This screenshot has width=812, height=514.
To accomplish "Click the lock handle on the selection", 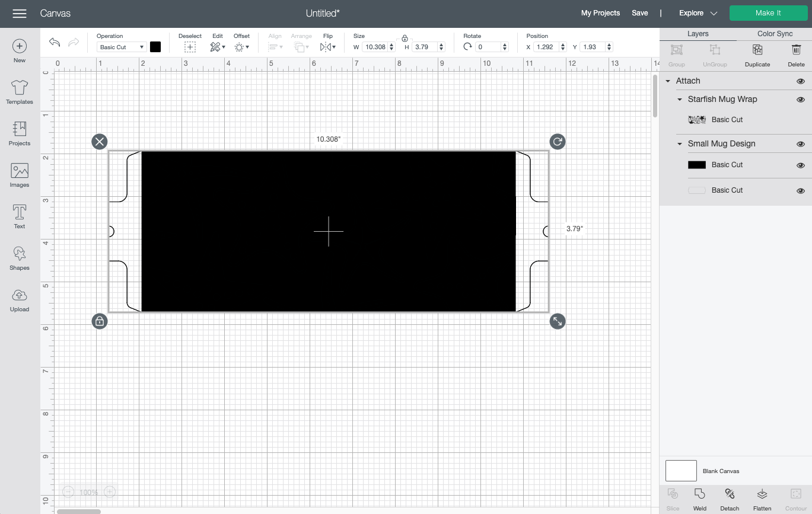I will pos(100,321).
